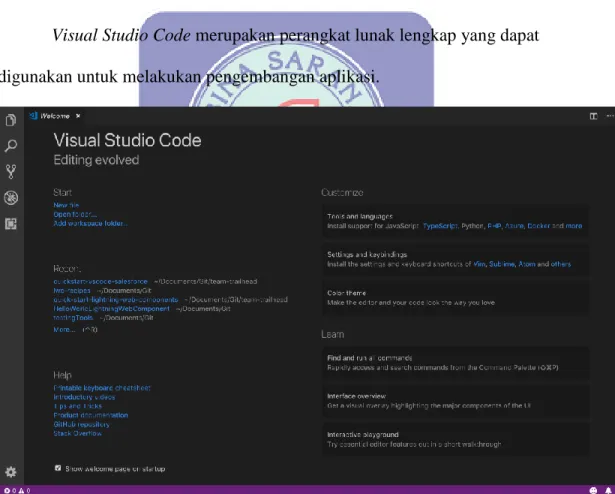Open the Source Control branch icon
Screen dimensions: 615x494
point(11,172)
